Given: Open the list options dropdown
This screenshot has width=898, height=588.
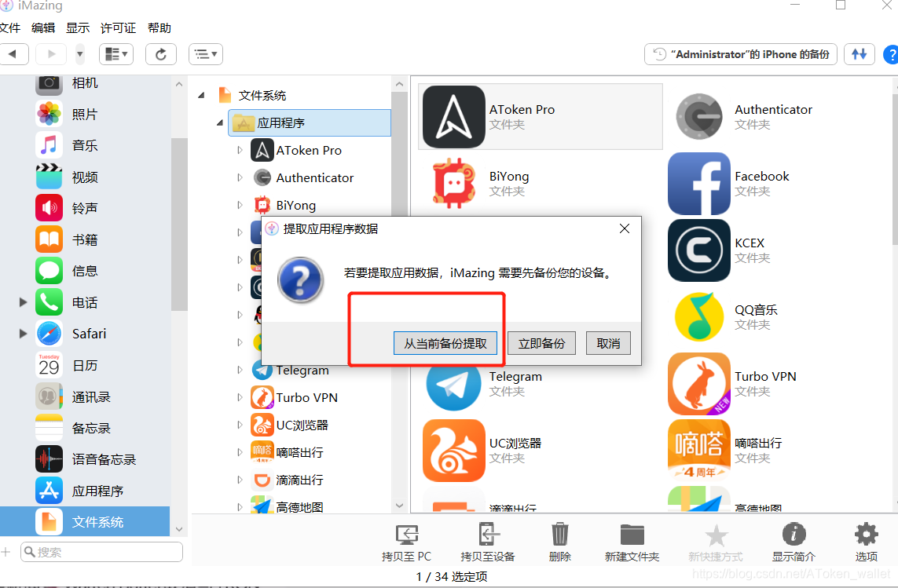Looking at the screenshot, I should tap(206, 54).
